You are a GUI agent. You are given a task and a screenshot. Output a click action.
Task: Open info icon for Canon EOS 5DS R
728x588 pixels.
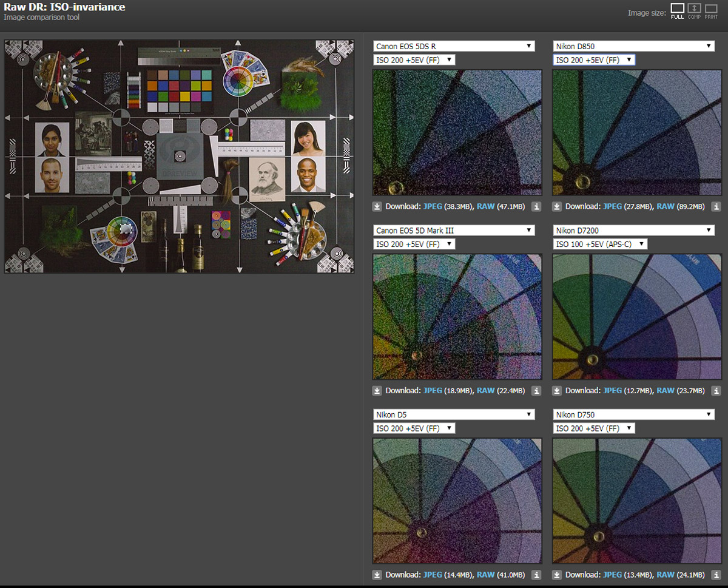[536, 206]
